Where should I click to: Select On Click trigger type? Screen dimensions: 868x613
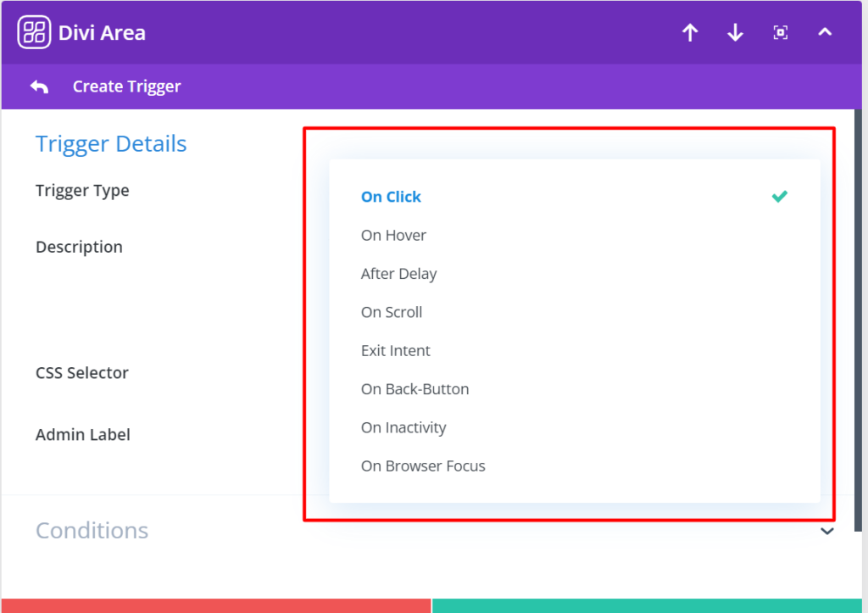(574, 197)
